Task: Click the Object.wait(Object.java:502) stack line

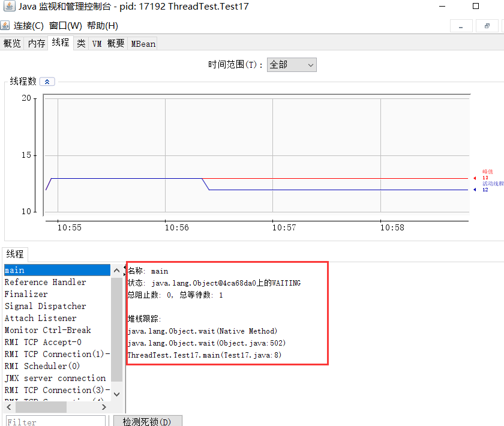Action: (206, 343)
